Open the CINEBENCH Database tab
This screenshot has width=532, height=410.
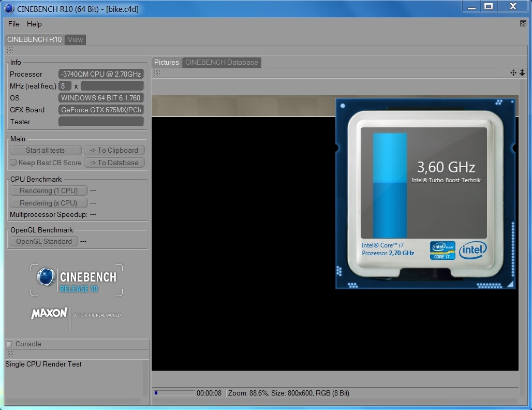(x=221, y=63)
